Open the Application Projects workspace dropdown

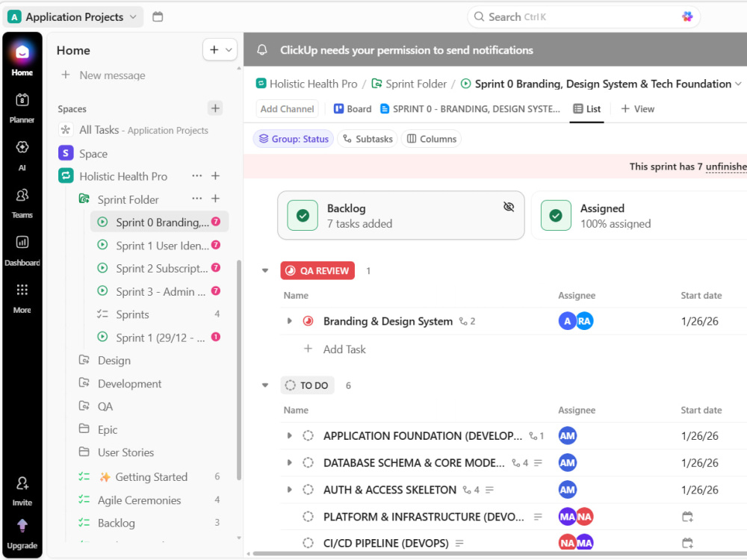point(73,16)
